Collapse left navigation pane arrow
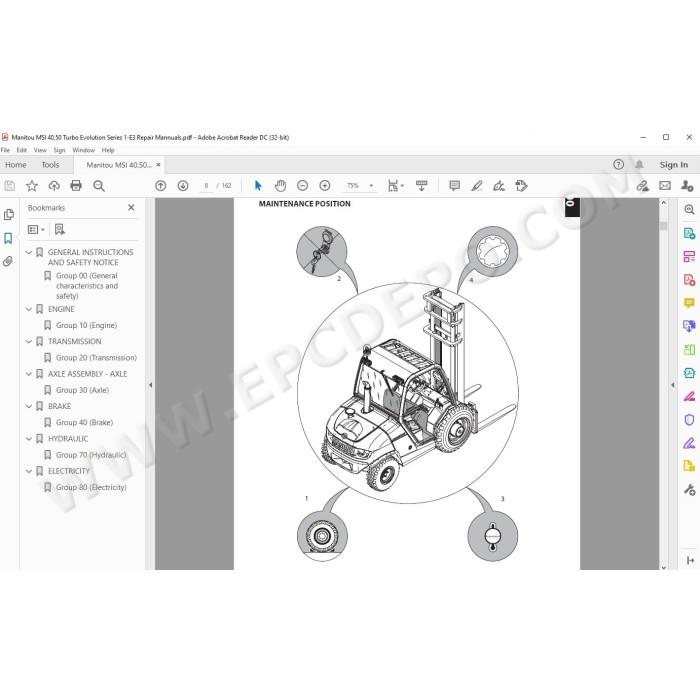Image resolution: width=700 pixels, height=700 pixels. point(150,385)
